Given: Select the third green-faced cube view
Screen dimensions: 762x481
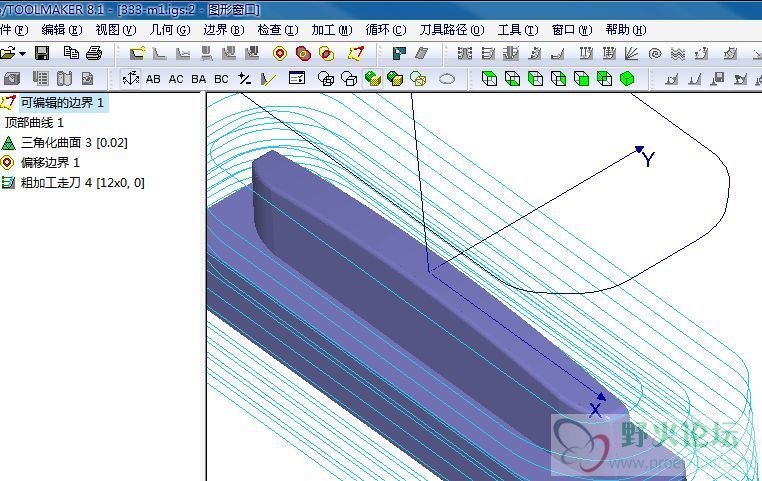Looking at the screenshot, I should [x=535, y=78].
